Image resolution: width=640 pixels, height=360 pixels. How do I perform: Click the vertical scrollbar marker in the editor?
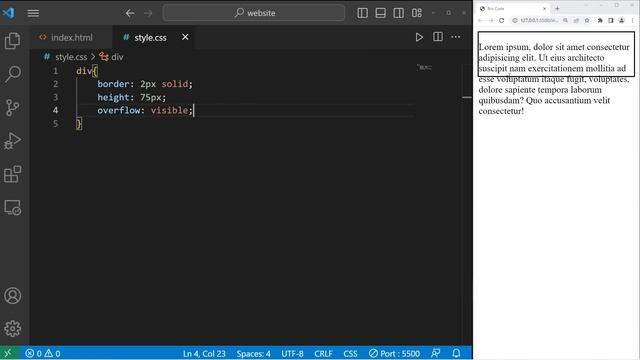[x=467, y=97]
